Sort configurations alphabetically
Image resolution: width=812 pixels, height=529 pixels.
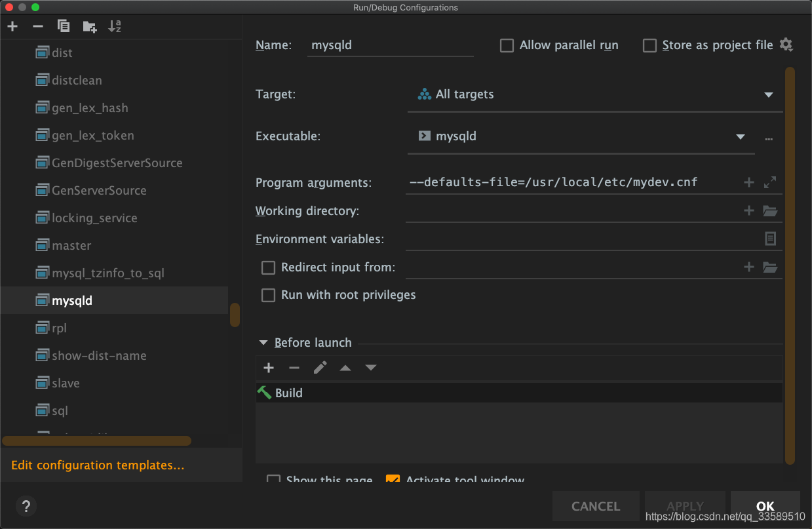coord(115,26)
